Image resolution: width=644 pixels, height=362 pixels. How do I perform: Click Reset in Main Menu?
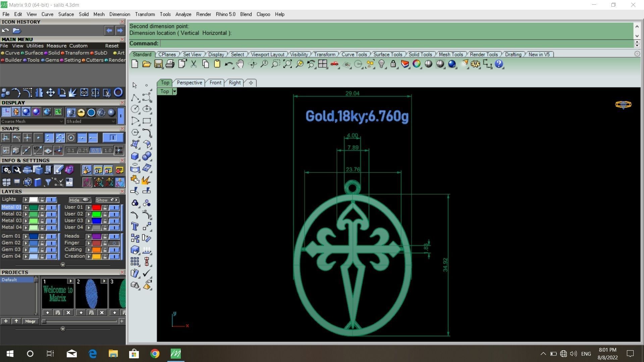[x=112, y=46]
